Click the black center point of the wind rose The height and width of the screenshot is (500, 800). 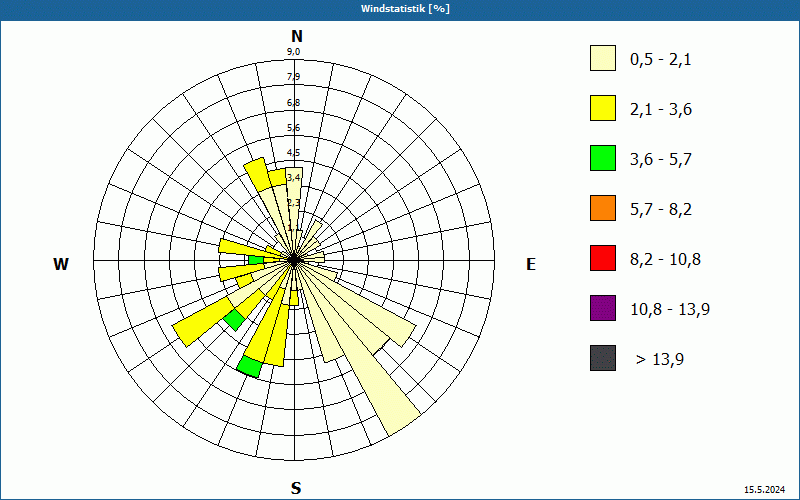pyautogui.click(x=294, y=260)
